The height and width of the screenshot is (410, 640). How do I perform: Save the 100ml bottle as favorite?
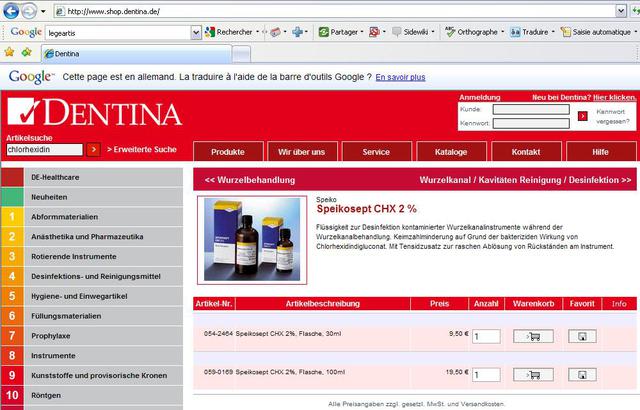tap(582, 375)
